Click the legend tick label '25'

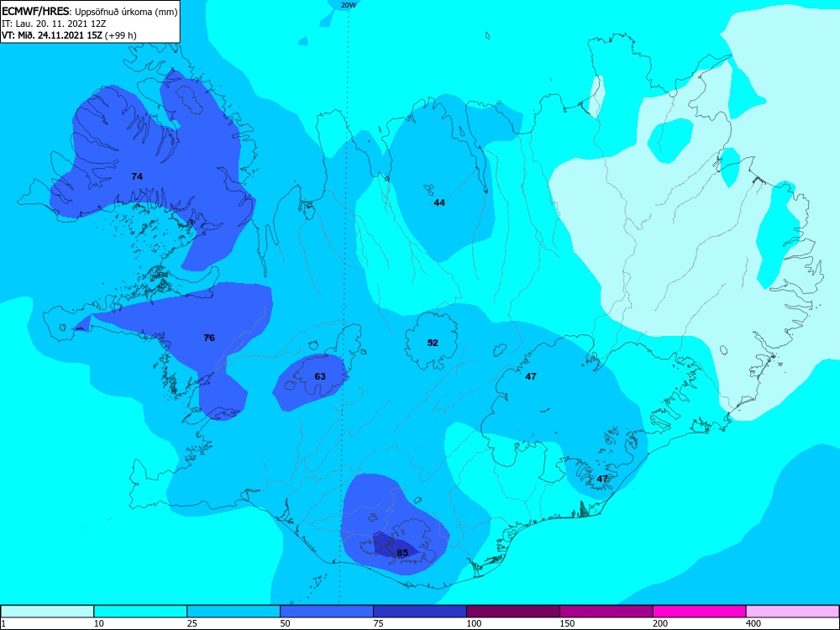click(x=192, y=623)
